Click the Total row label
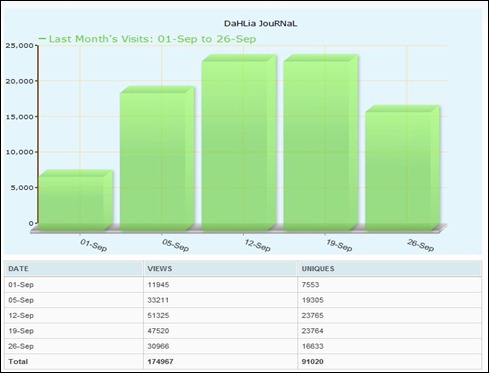Screen dimensions: 489x373 [18, 362]
